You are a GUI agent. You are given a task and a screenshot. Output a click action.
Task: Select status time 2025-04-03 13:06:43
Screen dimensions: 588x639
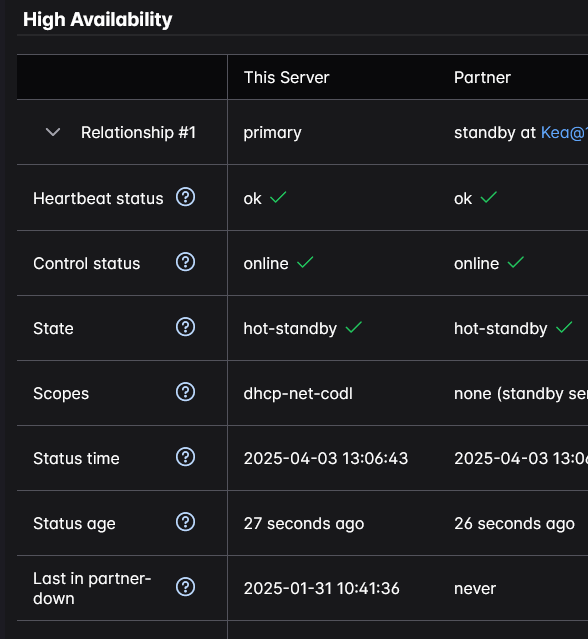tap(326, 458)
